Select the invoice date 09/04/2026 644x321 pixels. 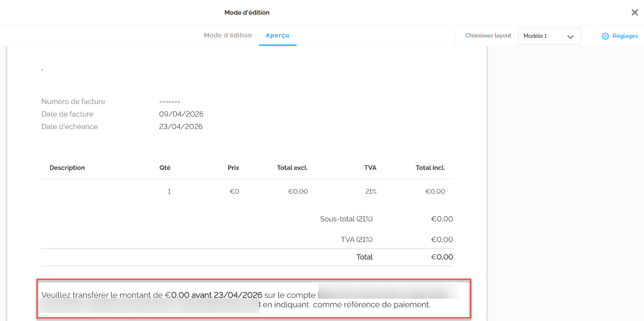181,114
